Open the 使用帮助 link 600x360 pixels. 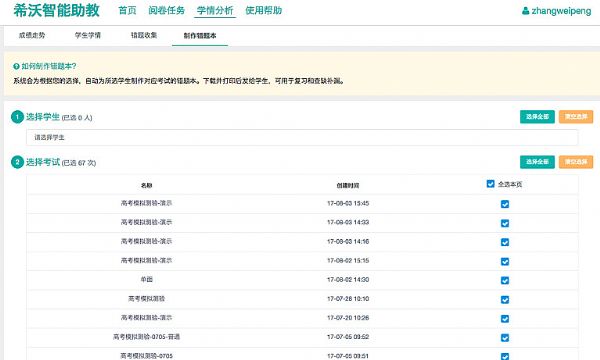point(264,10)
